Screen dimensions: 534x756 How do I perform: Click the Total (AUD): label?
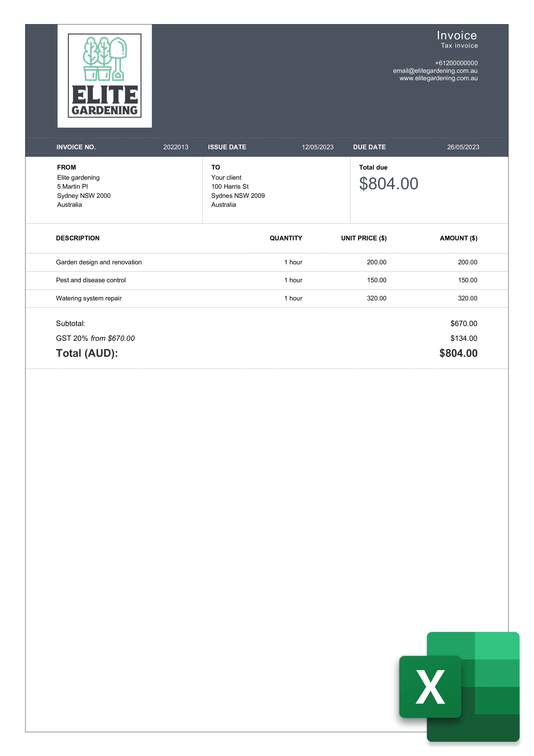87,353
